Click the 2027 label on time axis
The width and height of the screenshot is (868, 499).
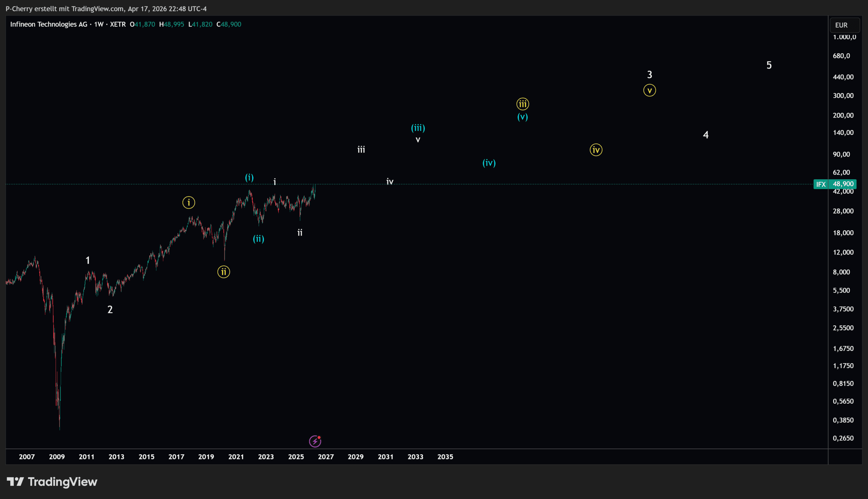(x=325, y=457)
